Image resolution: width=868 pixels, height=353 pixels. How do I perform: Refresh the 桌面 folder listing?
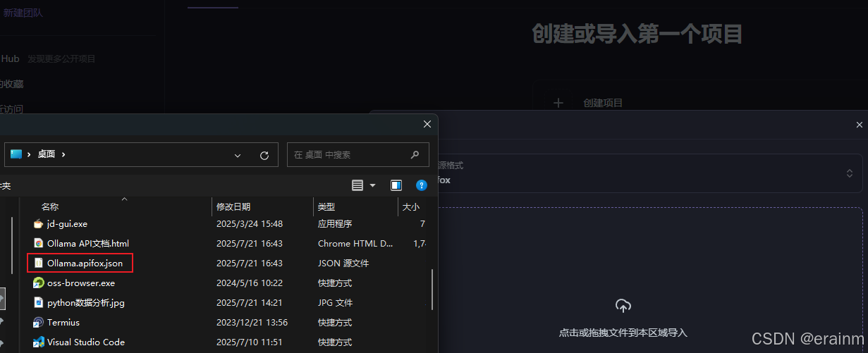pos(264,155)
